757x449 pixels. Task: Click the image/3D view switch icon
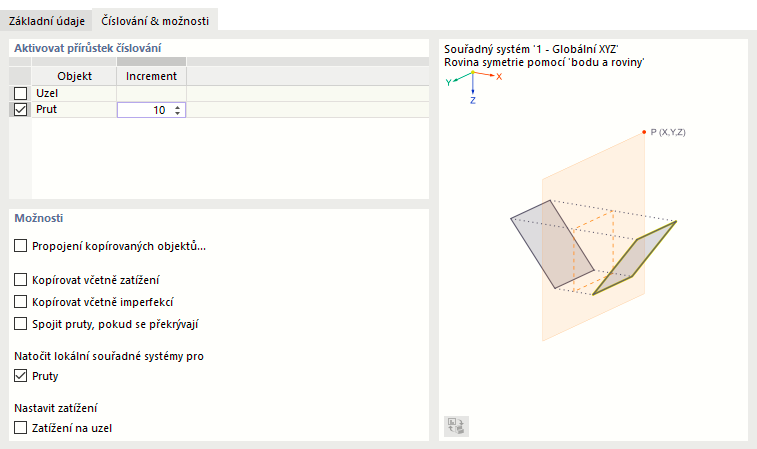(456, 425)
